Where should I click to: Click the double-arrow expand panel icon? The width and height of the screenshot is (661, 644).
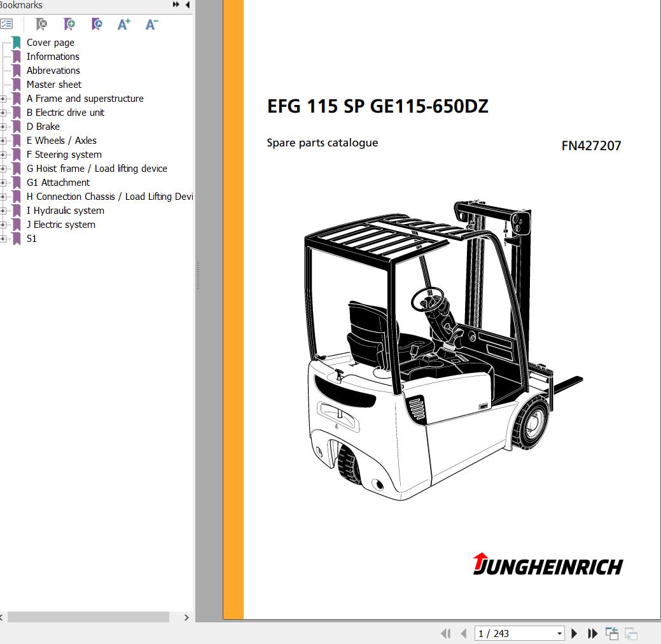point(176,4)
